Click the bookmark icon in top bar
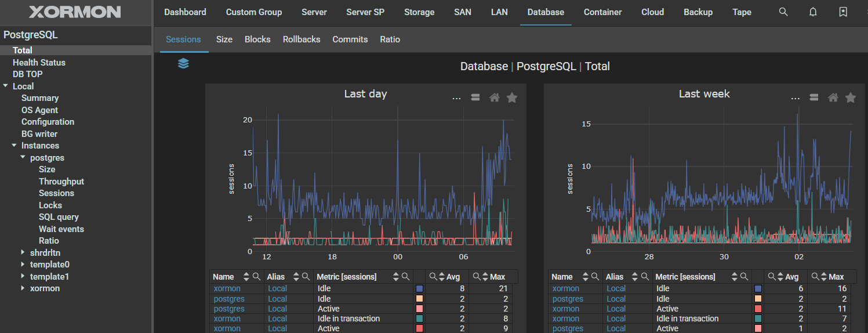Viewport: 868px width, 333px height. [x=843, y=12]
